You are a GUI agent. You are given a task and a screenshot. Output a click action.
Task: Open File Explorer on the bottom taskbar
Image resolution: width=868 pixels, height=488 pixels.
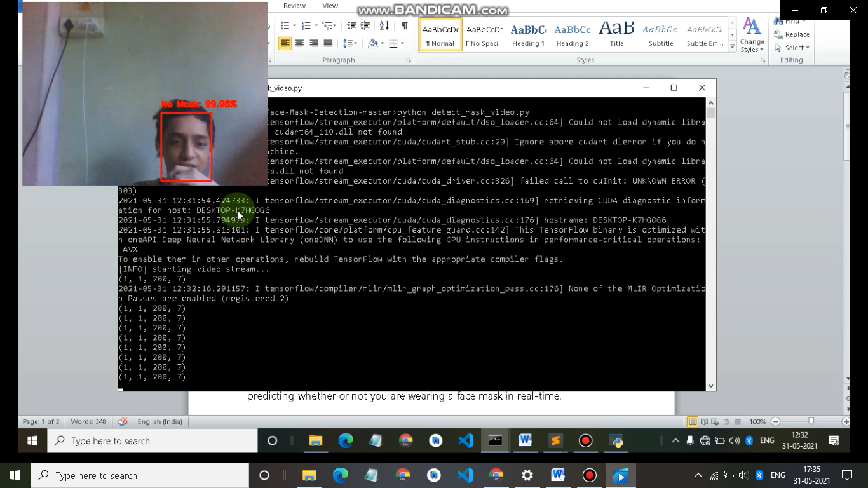[x=309, y=475]
